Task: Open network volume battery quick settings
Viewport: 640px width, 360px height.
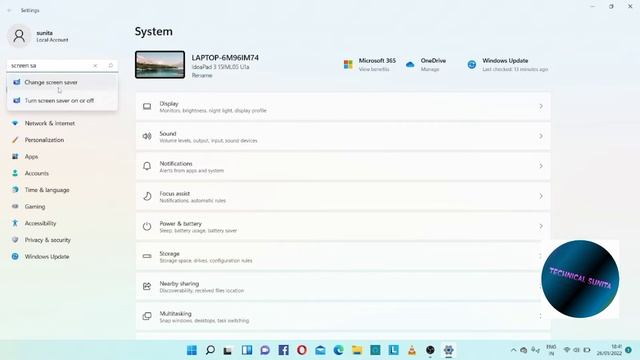Action: tap(577, 350)
